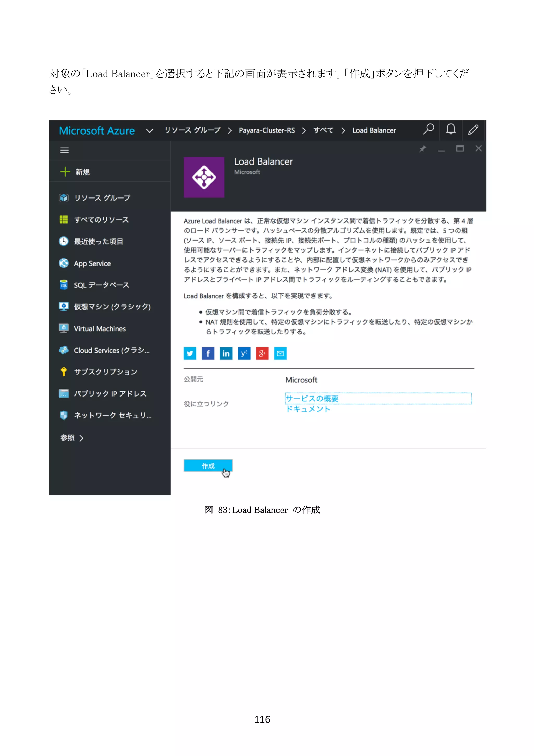Click Load Balancer blade title
Image resolution: width=534 pixels, height=756 pixels.
(264, 162)
